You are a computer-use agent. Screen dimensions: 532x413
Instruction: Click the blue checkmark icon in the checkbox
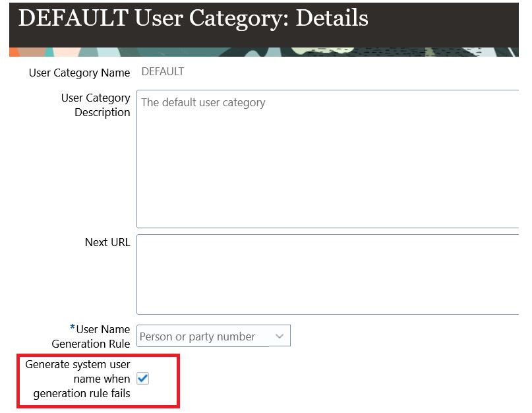tap(143, 378)
